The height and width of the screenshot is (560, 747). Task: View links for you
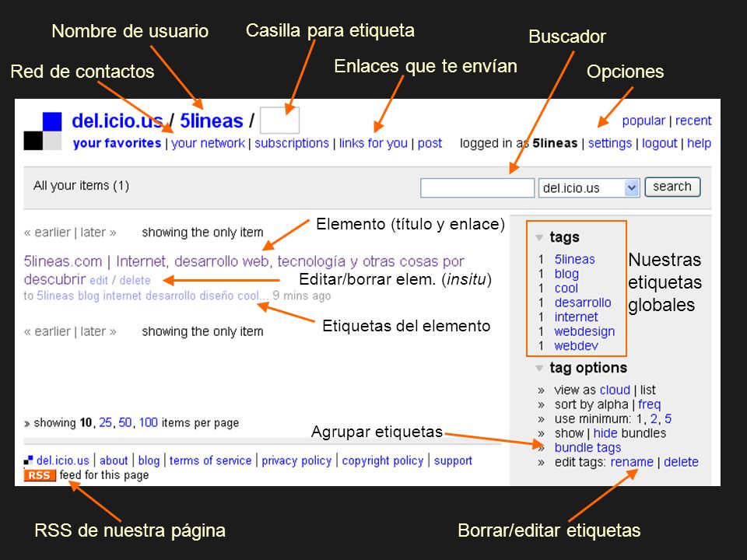(373, 143)
